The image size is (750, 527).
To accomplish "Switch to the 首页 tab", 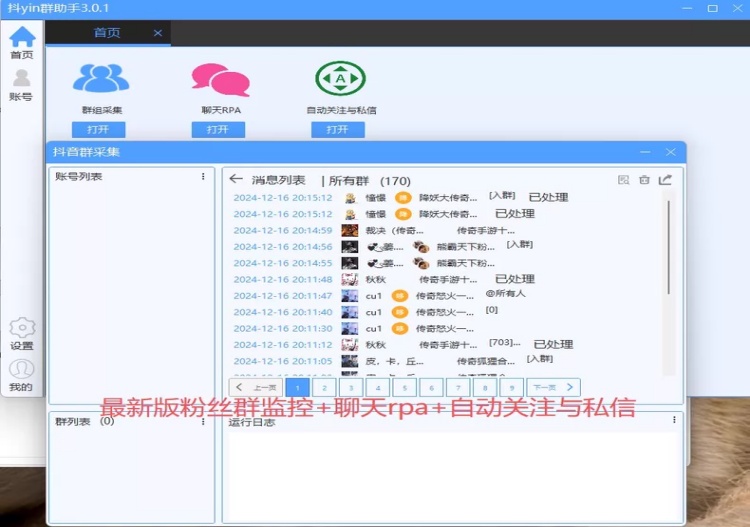I will coord(107,33).
